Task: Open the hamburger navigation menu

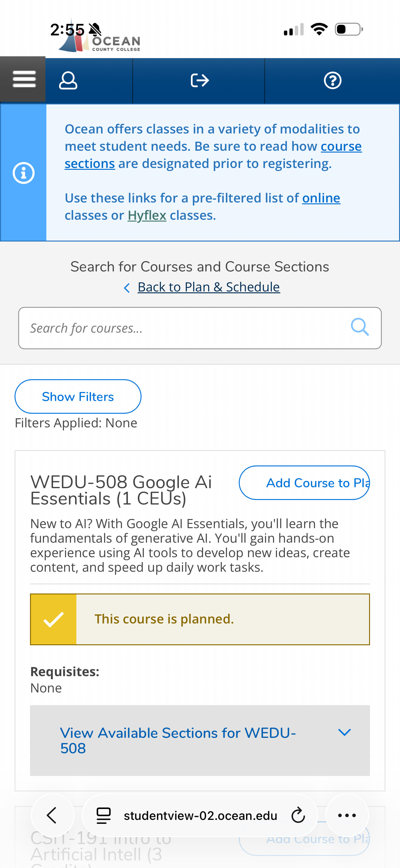Action: click(24, 80)
